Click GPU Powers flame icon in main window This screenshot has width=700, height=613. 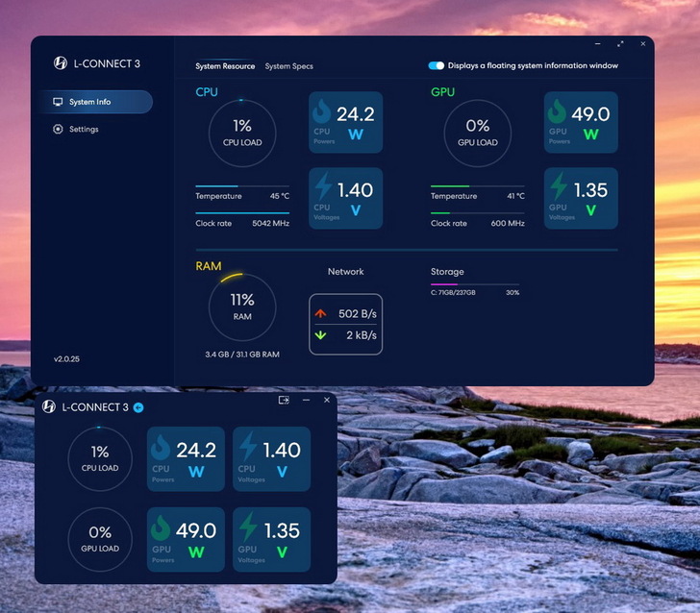tap(557, 110)
